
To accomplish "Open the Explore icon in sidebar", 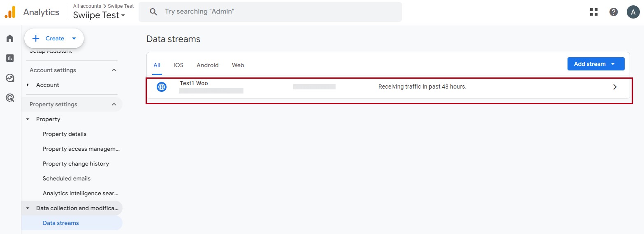I will pos(10,78).
